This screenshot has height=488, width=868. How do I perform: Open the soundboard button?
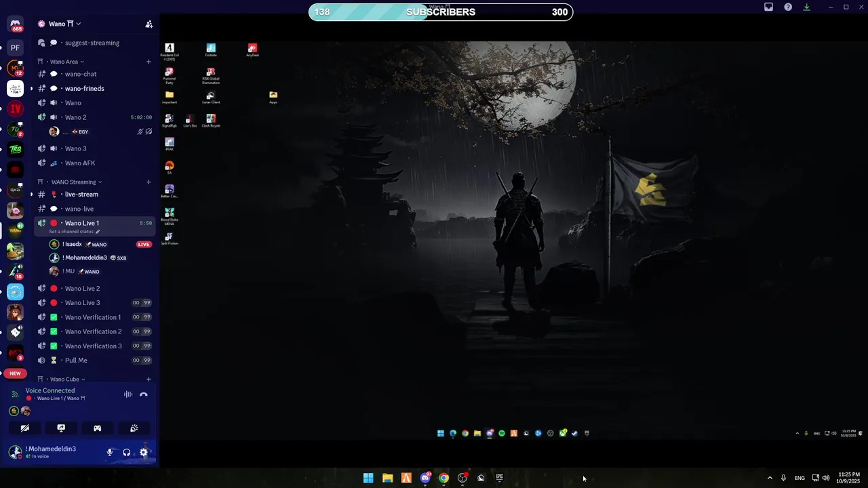click(134, 428)
